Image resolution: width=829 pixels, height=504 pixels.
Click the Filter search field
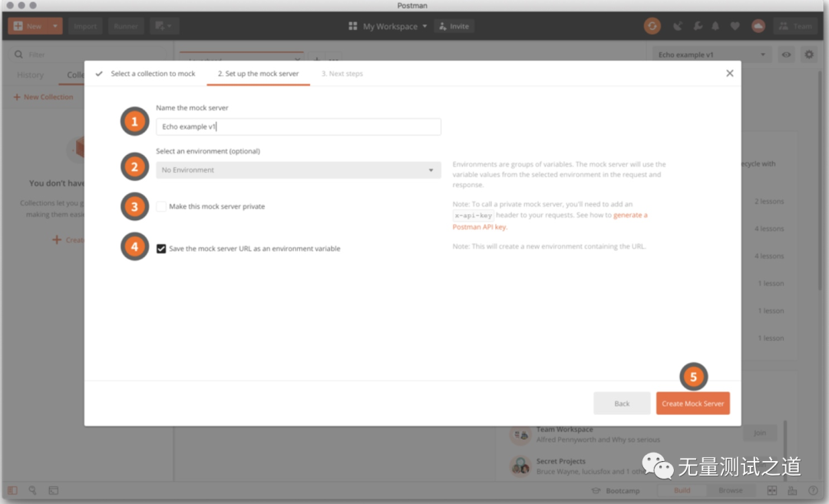tap(88, 54)
